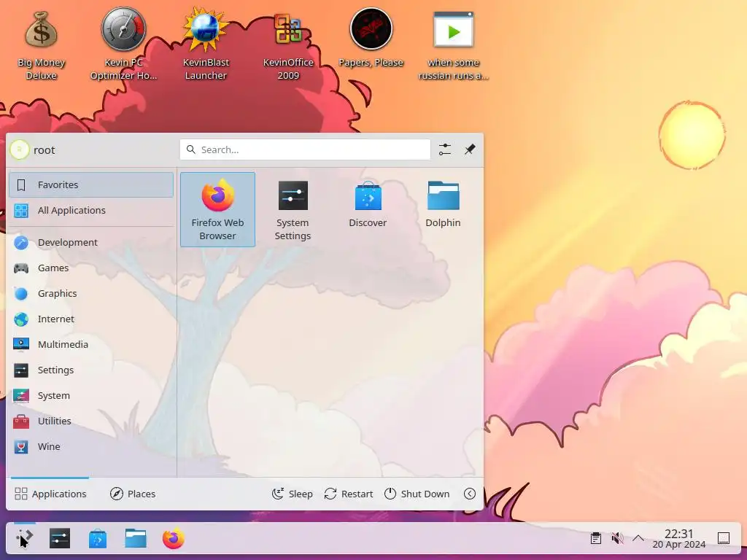Open Discover from the taskbar
This screenshot has height=560, width=747.
click(x=98, y=539)
